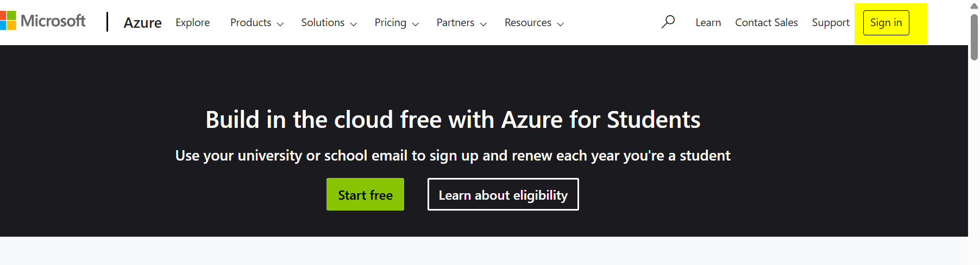This screenshot has width=980, height=265.
Task: Go to the Explore menu item
Action: (193, 22)
